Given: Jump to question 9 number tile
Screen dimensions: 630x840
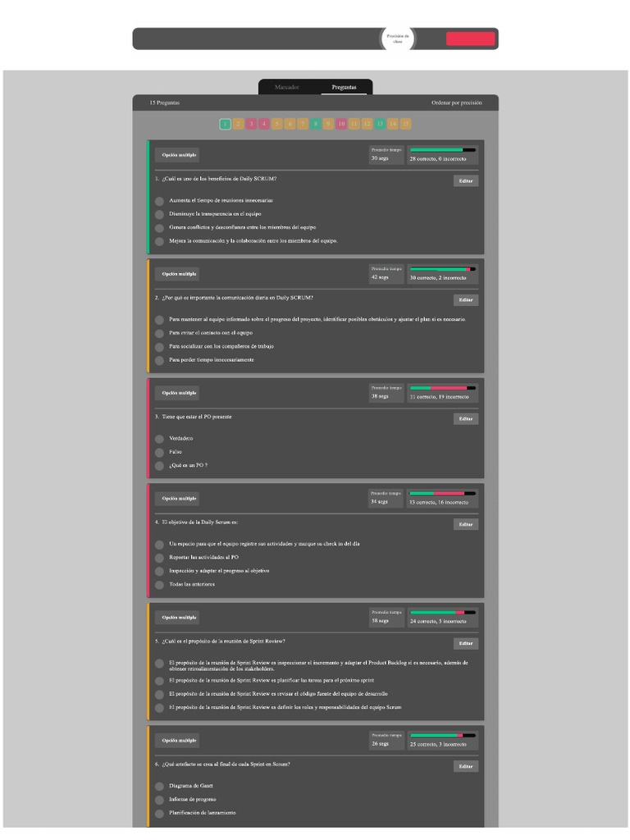Looking at the screenshot, I should [328, 124].
